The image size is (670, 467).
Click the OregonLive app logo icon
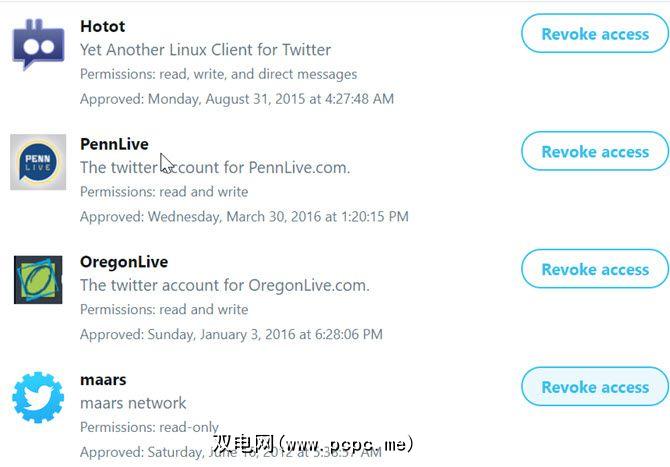pyautogui.click(x=38, y=279)
